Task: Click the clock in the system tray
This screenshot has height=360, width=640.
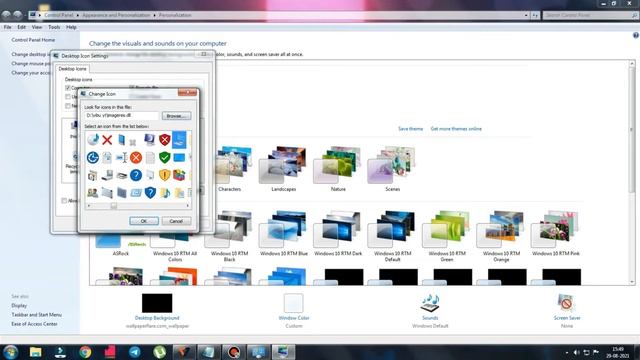Action: coord(618,352)
